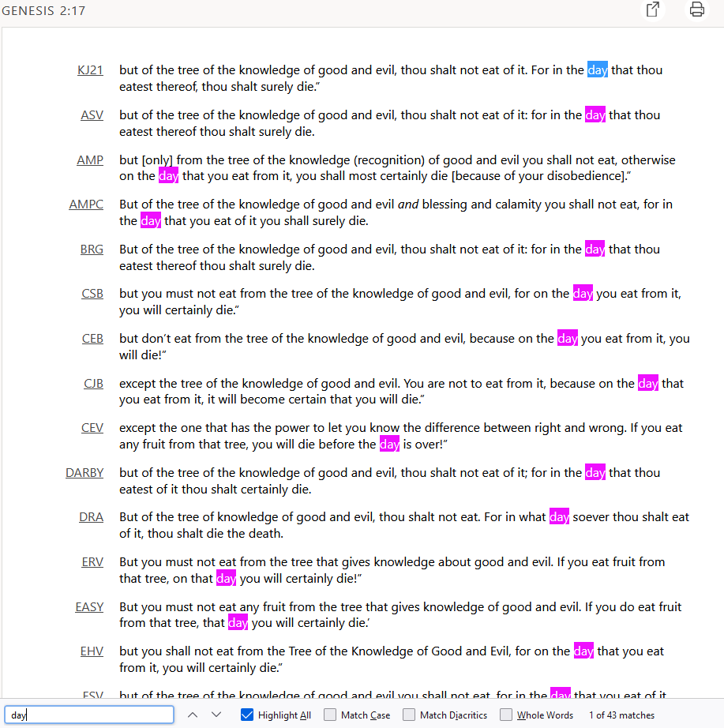
Task: Click the blue highlighted 'day' in KJ21 verse
Action: pos(598,69)
